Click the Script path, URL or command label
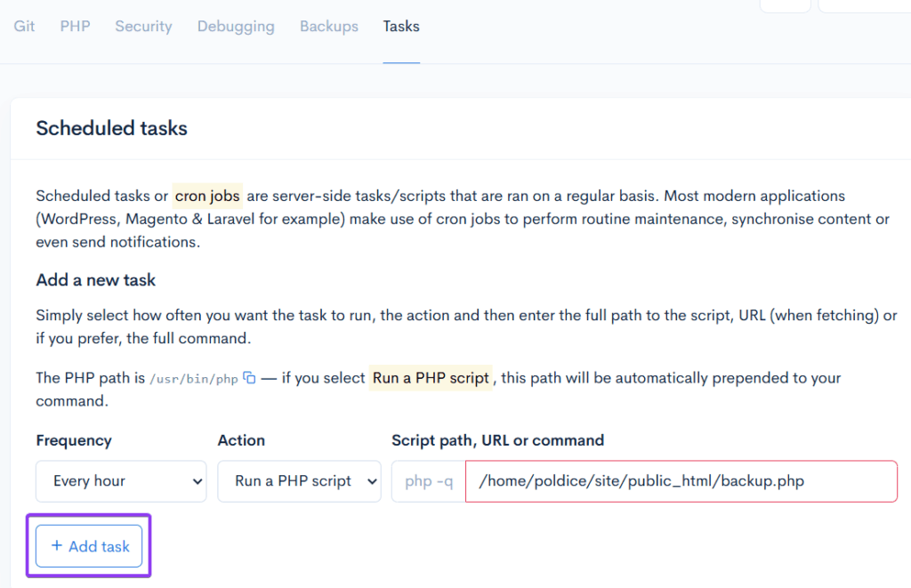The height and width of the screenshot is (588, 911). [x=497, y=440]
